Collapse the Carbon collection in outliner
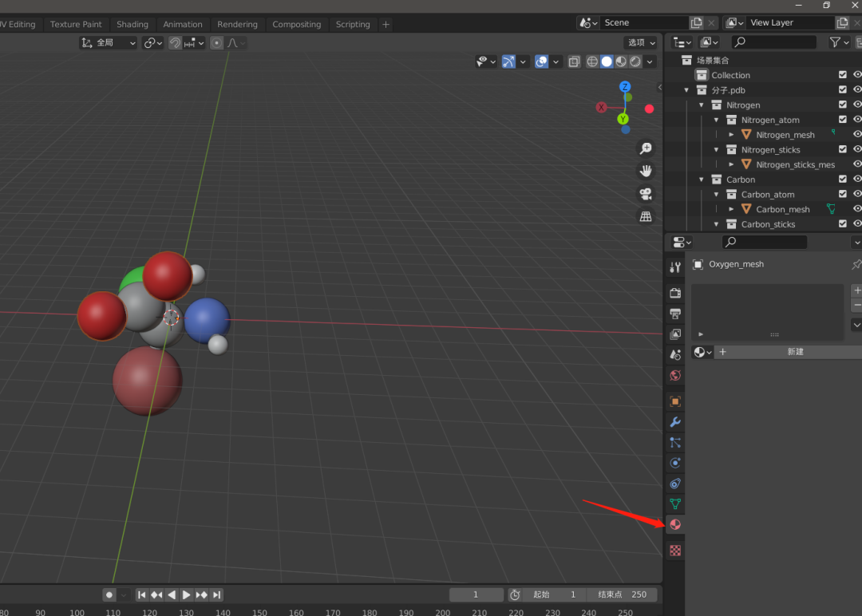 coord(702,180)
